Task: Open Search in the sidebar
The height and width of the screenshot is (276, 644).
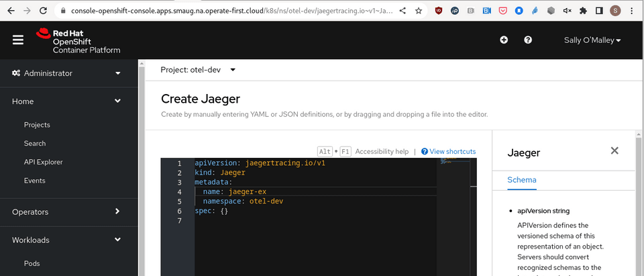Action: click(x=35, y=143)
